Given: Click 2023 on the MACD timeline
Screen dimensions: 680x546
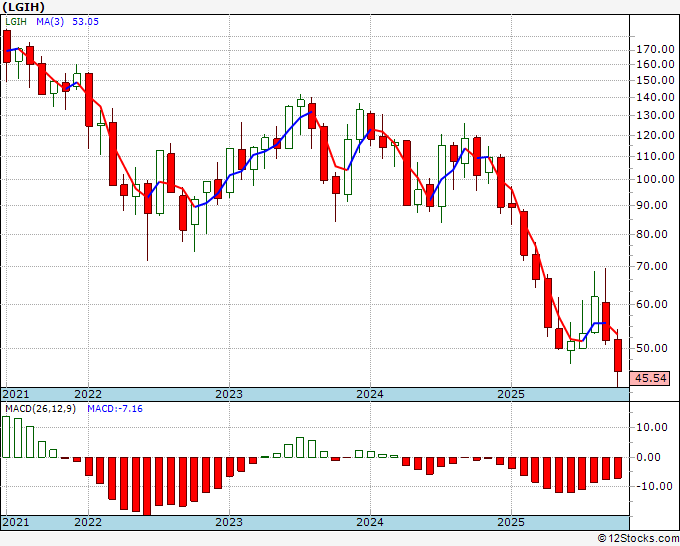Looking at the screenshot, I should click(x=229, y=522).
